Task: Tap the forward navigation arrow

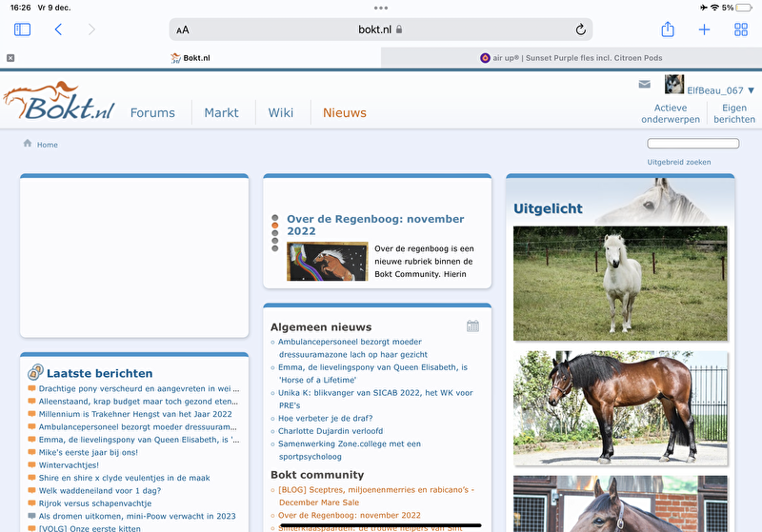Action: [91, 30]
